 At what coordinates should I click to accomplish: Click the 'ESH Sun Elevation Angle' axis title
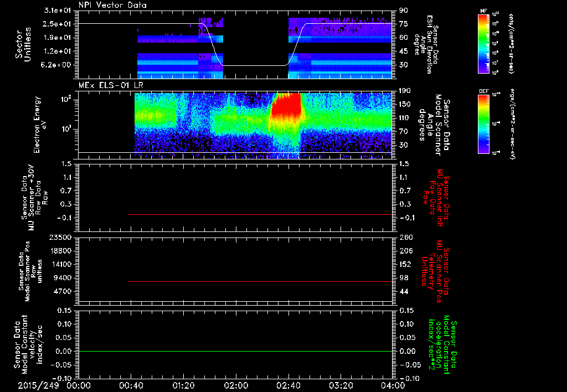pos(426,44)
